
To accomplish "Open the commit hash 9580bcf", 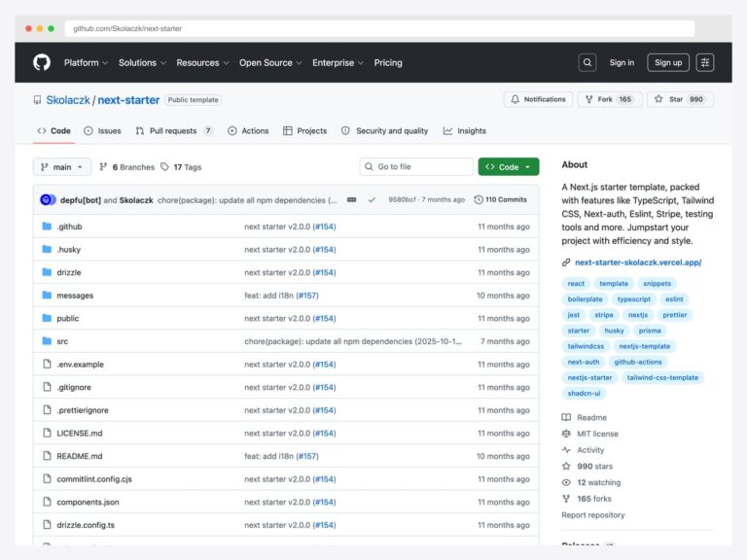I will (402, 199).
